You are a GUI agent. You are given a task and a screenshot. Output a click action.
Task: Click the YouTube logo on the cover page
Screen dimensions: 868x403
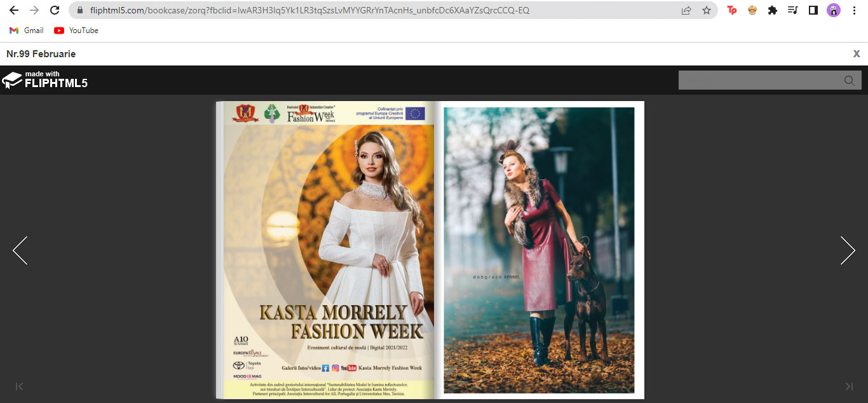pyautogui.click(x=349, y=368)
